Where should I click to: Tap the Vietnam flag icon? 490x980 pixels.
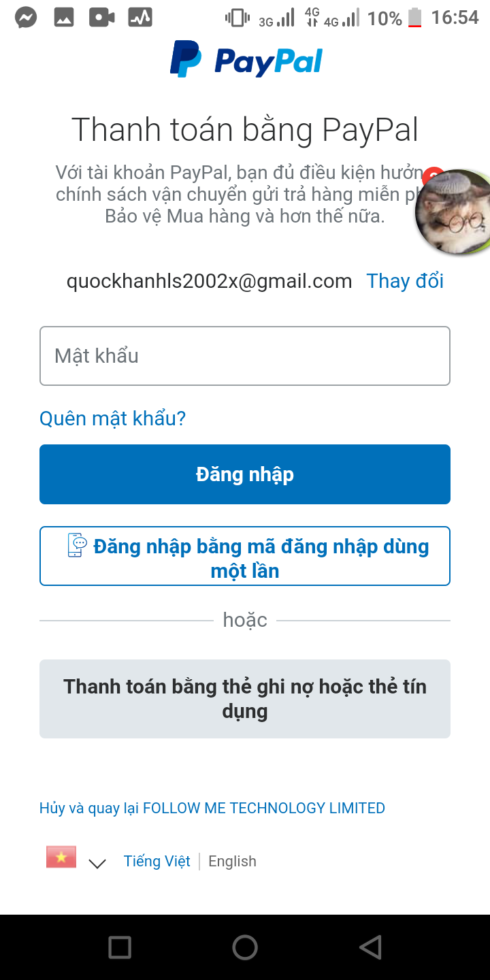click(61, 857)
